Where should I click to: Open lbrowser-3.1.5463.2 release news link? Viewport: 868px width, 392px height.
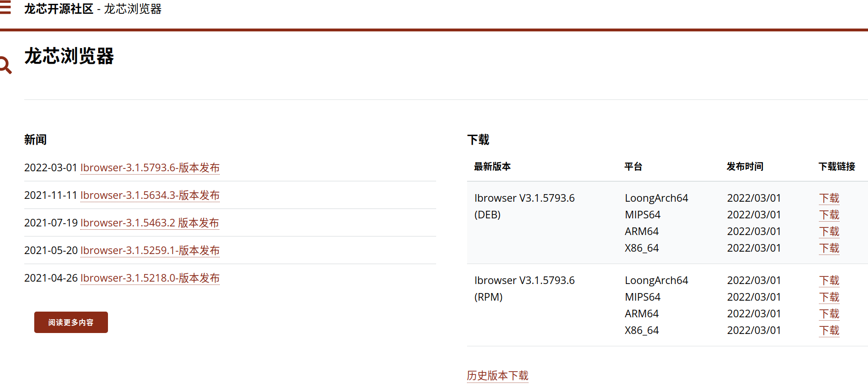(150, 223)
